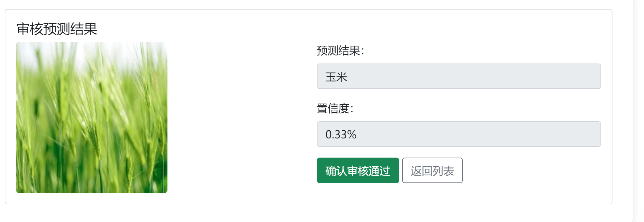Confirm the audit with the green button
644x222 pixels.
tap(358, 170)
